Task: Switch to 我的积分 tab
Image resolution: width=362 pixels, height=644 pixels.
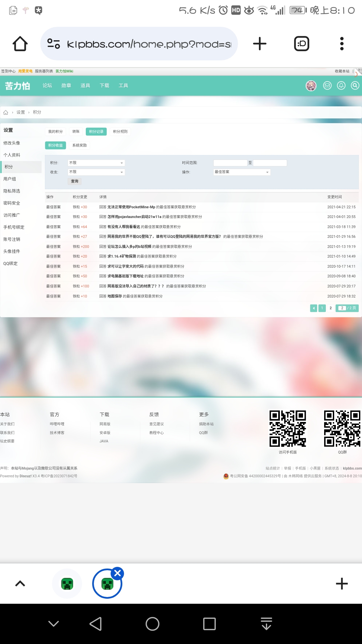Action: (x=55, y=131)
